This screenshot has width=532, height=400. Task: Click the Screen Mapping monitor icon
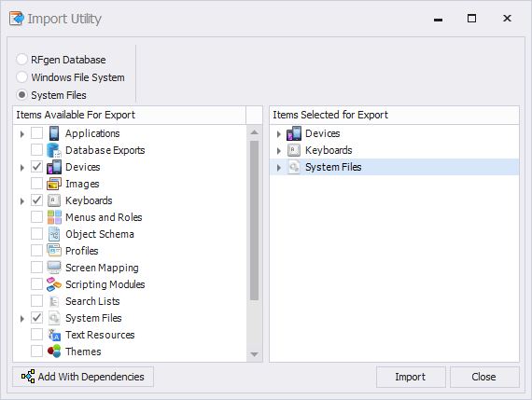(54, 268)
